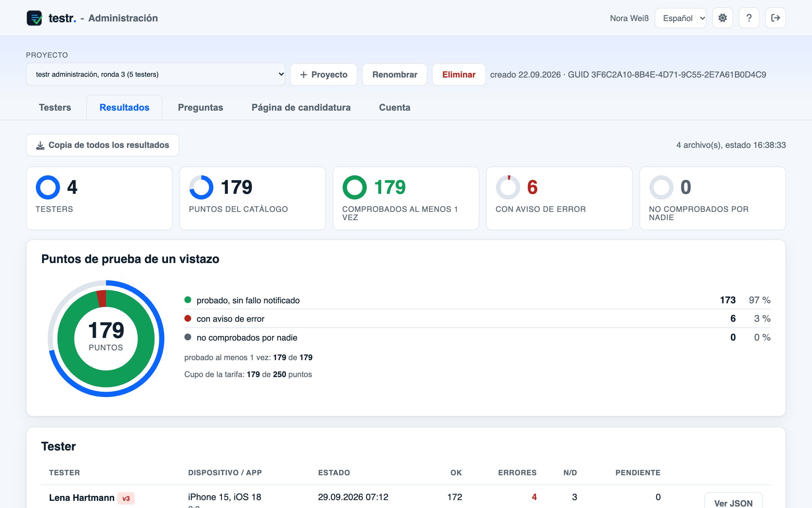The width and height of the screenshot is (812, 508).
Task: Click the green dot for probado, sin fallo notificado
Action: pyautogui.click(x=188, y=300)
